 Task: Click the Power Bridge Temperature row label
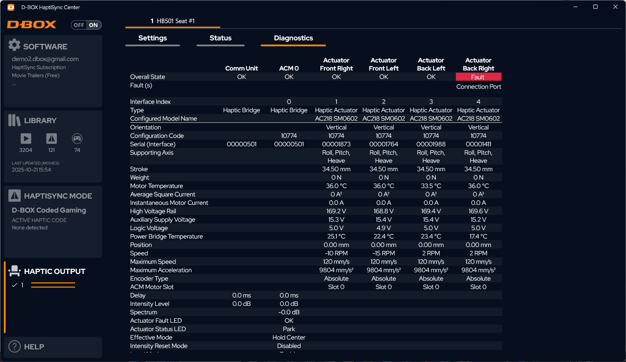point(166,237)
